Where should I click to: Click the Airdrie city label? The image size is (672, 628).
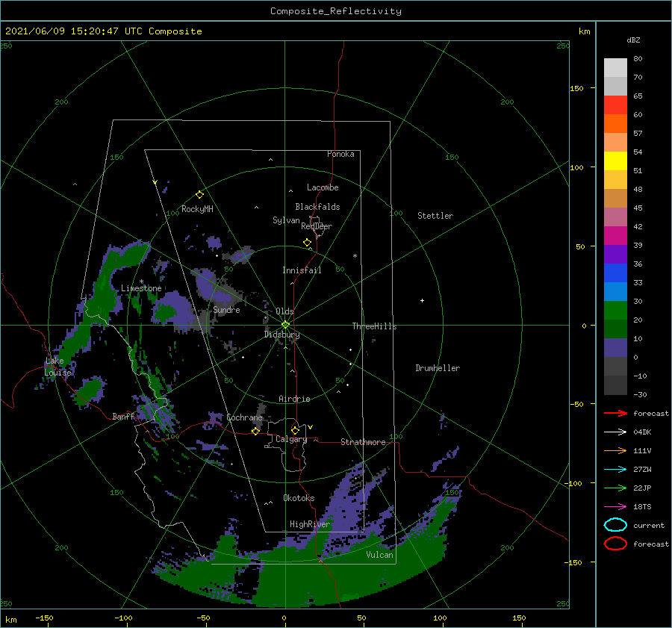click(x=294, y=399)
